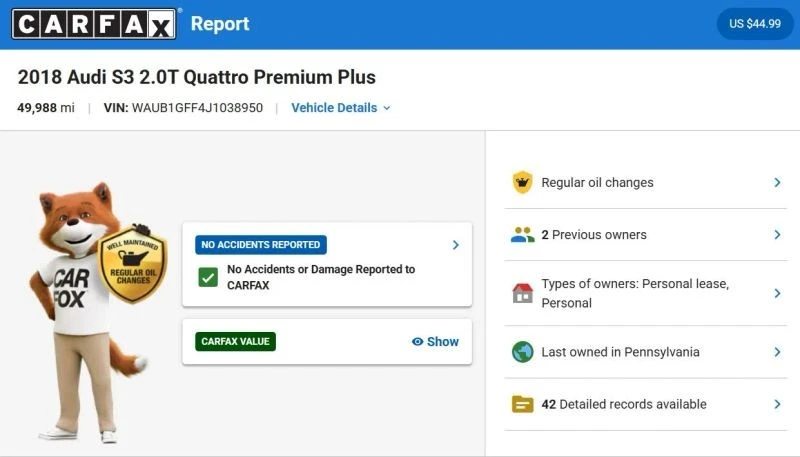Click the crown shield oil changes icon

tap(522, 183)
